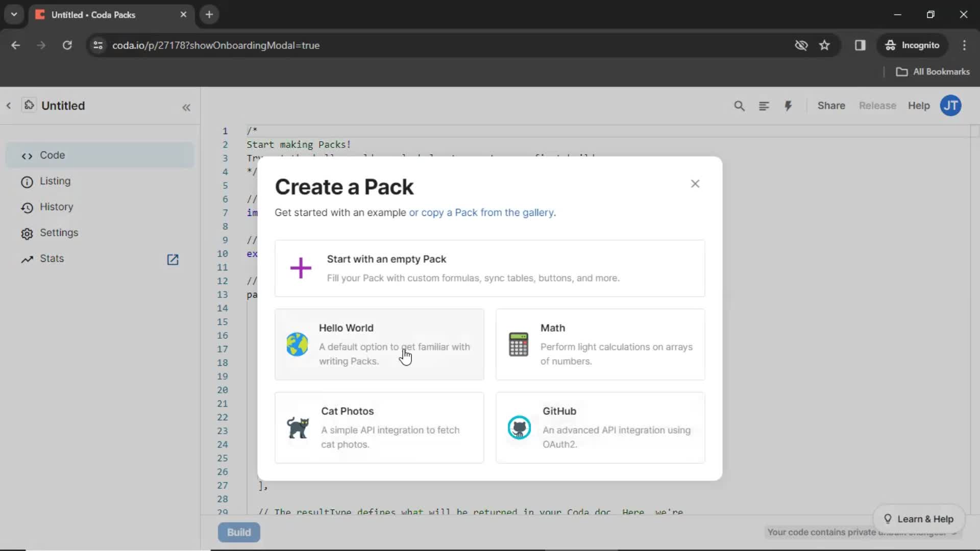Click the Incognito profile indicator
This screenshot has height=551, width=980.
pyautogui.click(x=912, y=45)
